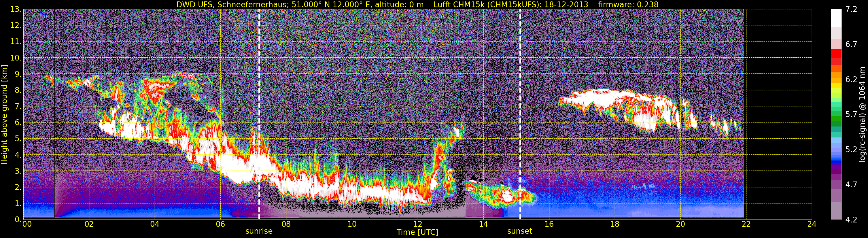Click the colorbar value '5.7'

coord(851,114)
